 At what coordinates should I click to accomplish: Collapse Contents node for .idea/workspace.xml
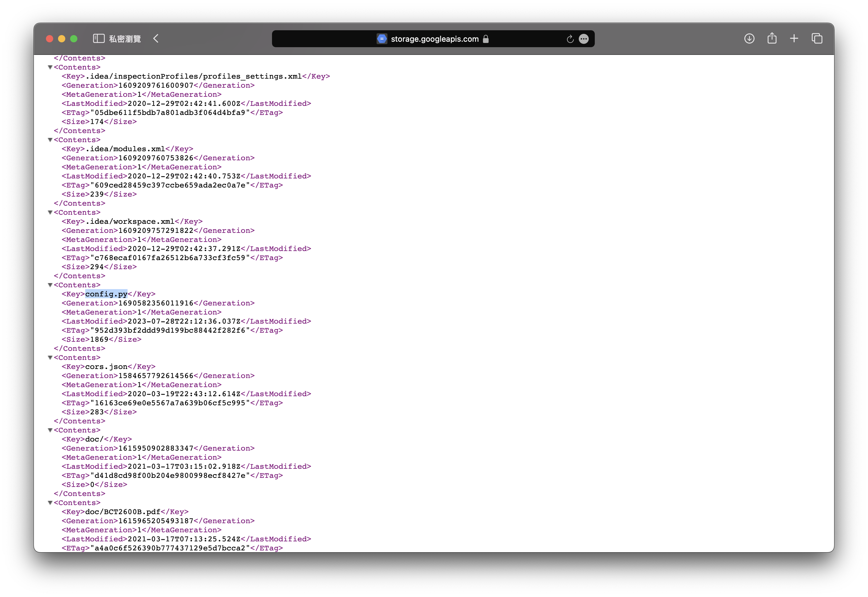click(50, 213)
